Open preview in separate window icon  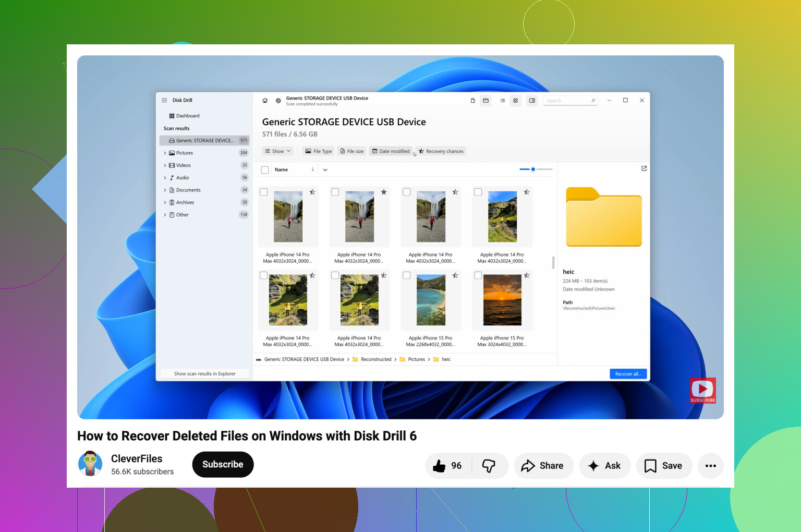644,168
